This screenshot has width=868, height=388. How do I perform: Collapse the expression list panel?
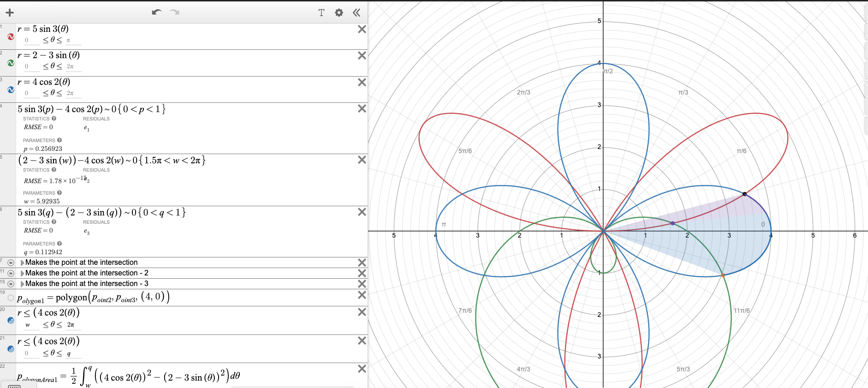coord(357,13)
